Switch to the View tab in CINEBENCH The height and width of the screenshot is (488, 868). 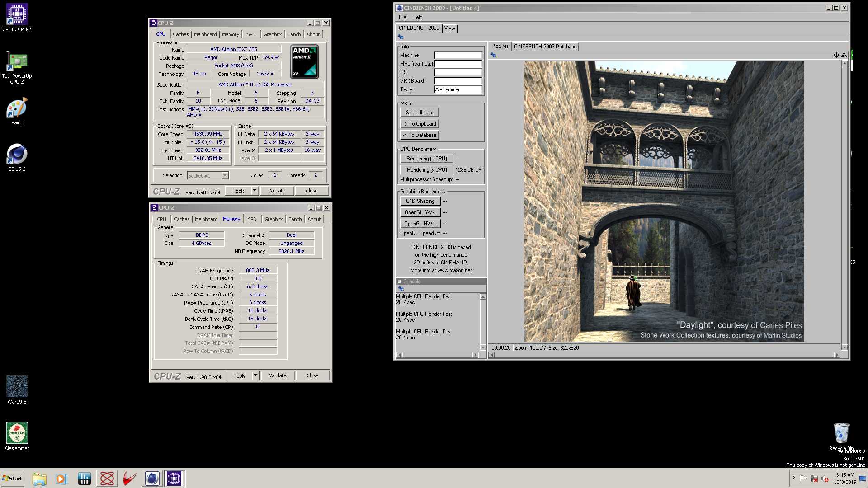(449, 28)
